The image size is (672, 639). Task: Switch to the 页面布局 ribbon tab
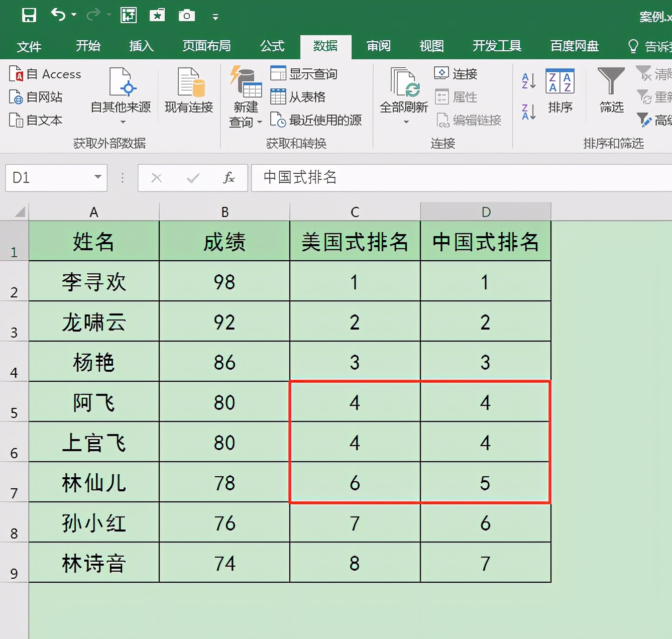click(206, 46)
